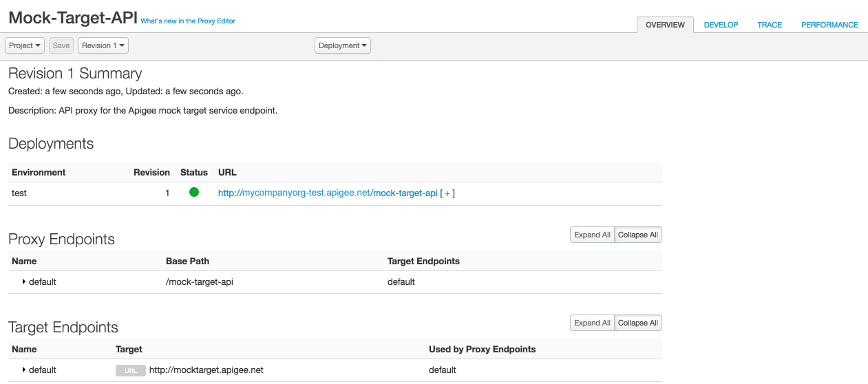Image resolution: width=868 pixels, height=384 pixels.
Task: Switch to the Trace tab
Action: [770, 25]
